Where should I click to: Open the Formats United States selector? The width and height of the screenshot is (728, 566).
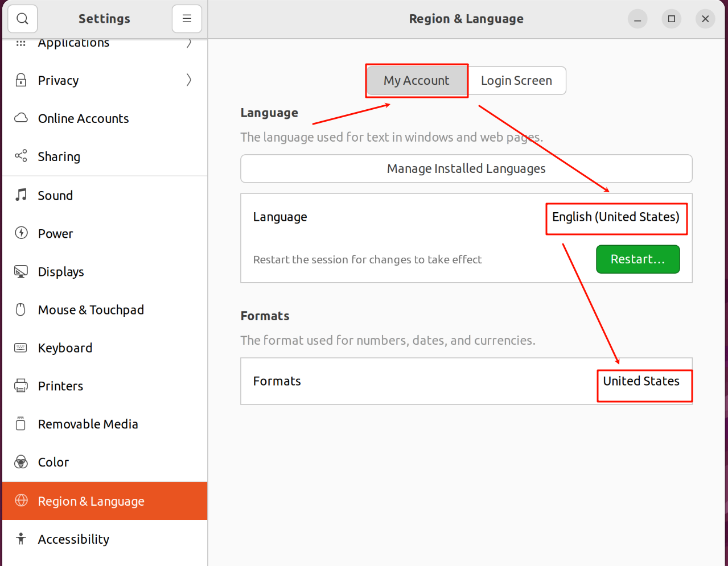(x=641, y=381)
